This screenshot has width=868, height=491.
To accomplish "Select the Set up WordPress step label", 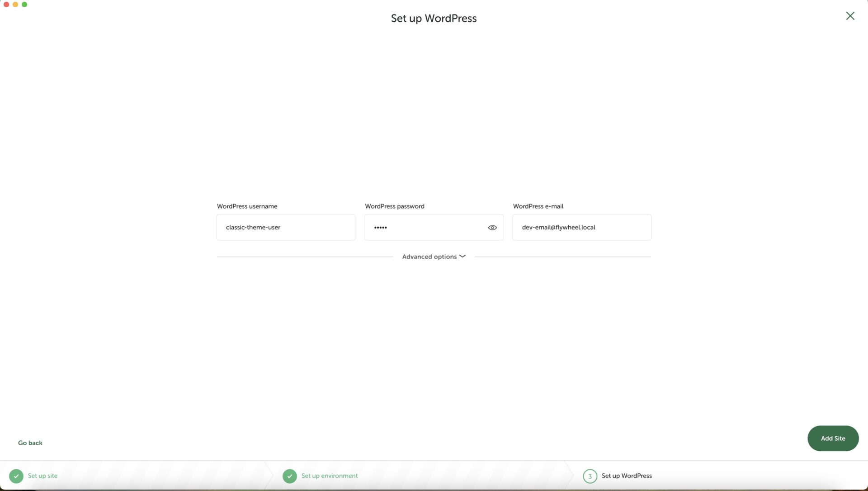I will coord(627,476).
